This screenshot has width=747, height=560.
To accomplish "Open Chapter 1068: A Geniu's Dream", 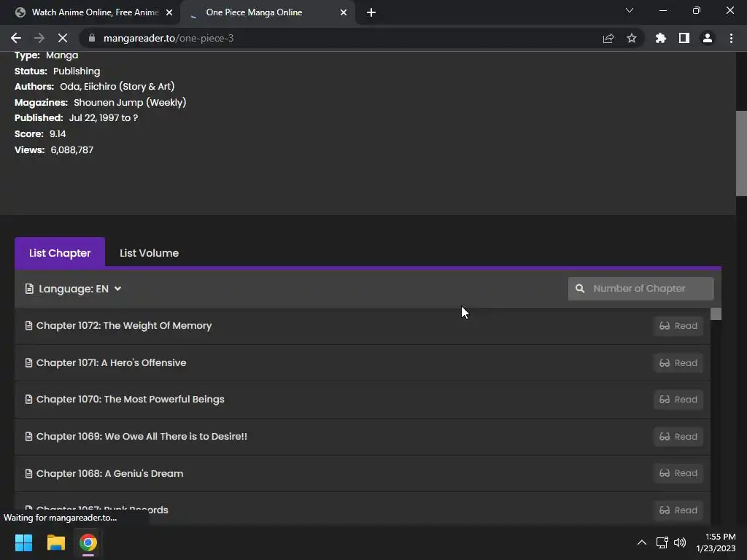I will [109, 473].
